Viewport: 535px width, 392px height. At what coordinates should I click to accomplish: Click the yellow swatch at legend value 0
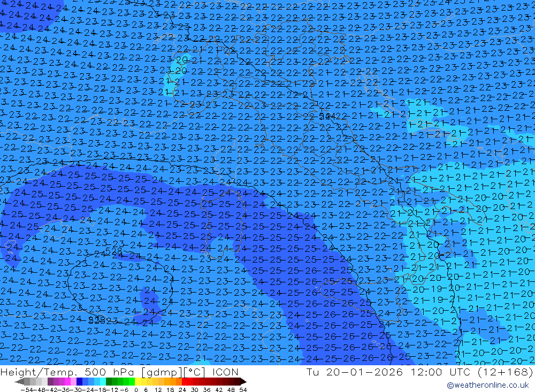click(x=138, y=381)
